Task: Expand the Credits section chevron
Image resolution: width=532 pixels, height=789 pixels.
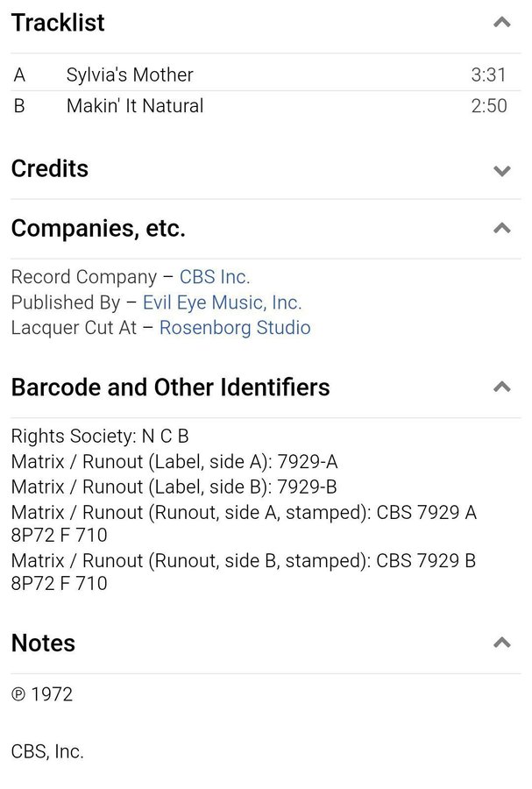Action: 502,170
